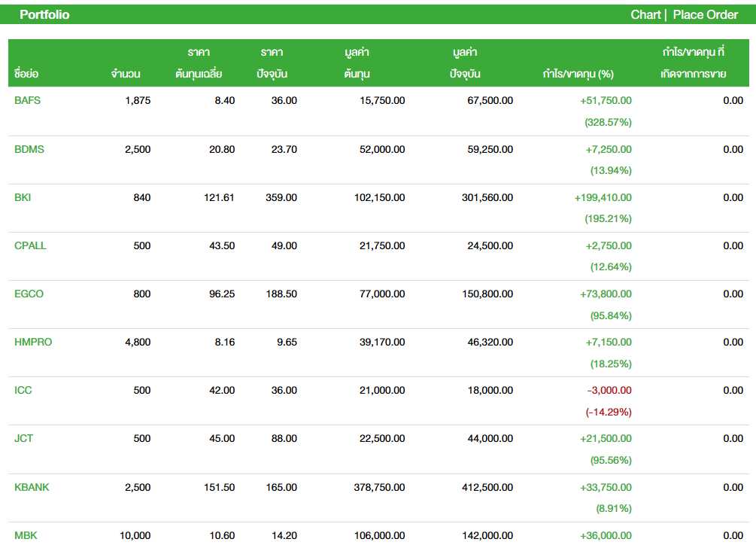Click the BAFS percentage (328.57%)

click(x=609, y=122)
